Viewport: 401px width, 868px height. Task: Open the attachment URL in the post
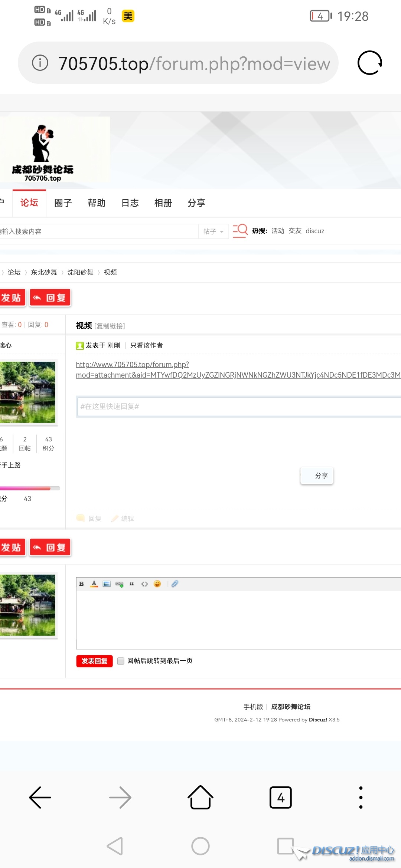pyautogui.click(x=238, y=370)
